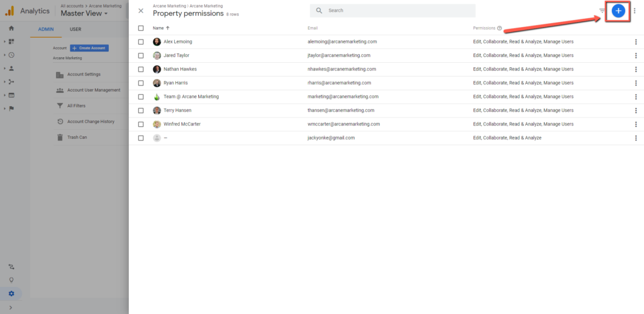Viewport: 644px width, 314px height.
Task: Expand the Acquisition section arrow
Action: 4,82
